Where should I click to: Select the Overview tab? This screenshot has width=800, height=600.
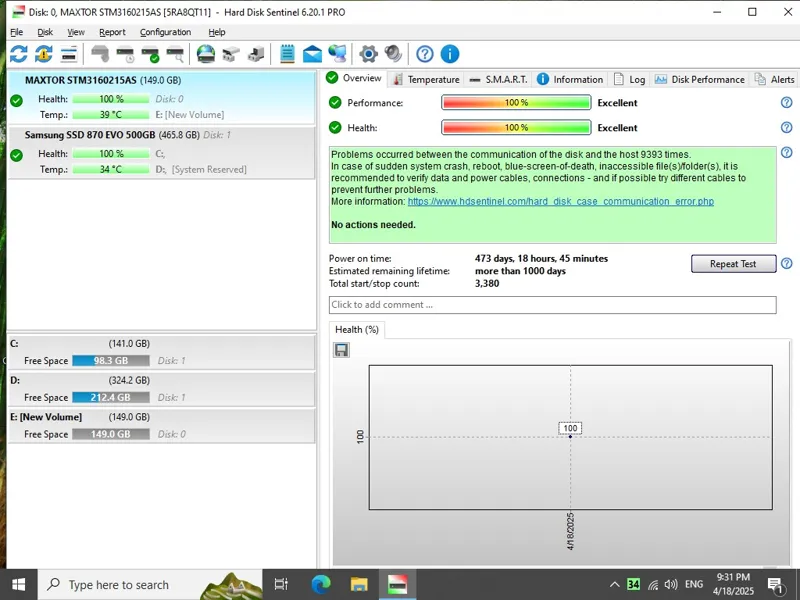[354, 78]
